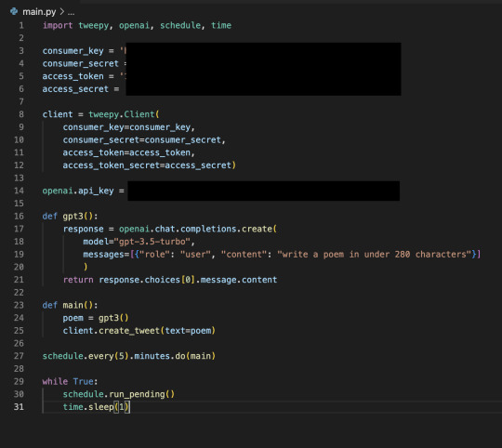Click 'poem = gpt3()' on line 24
Viewport: 502px width, 448px height.
coord(96,318)
